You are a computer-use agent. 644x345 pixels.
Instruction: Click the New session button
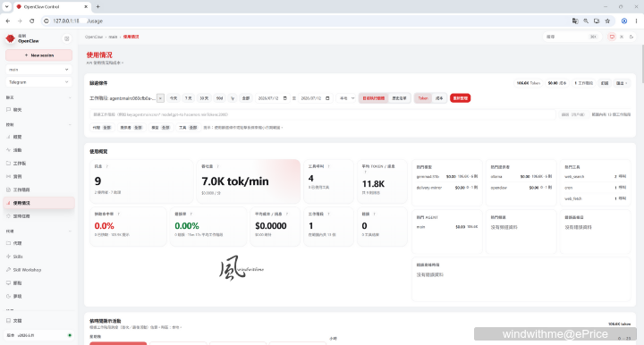[39, 55]
